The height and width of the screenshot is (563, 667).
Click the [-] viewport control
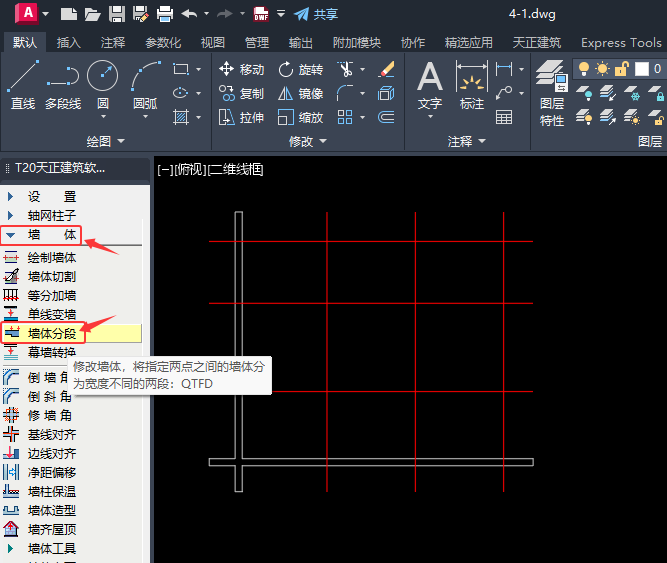pyautogui.click(x=165, y=170)
